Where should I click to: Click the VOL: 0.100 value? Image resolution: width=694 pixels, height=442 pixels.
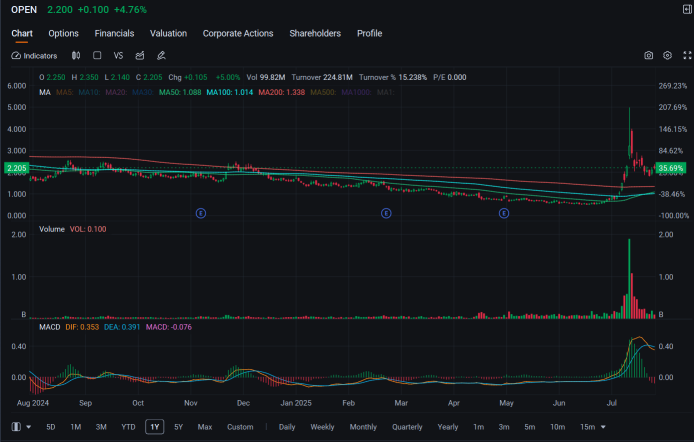click(88, 229)
